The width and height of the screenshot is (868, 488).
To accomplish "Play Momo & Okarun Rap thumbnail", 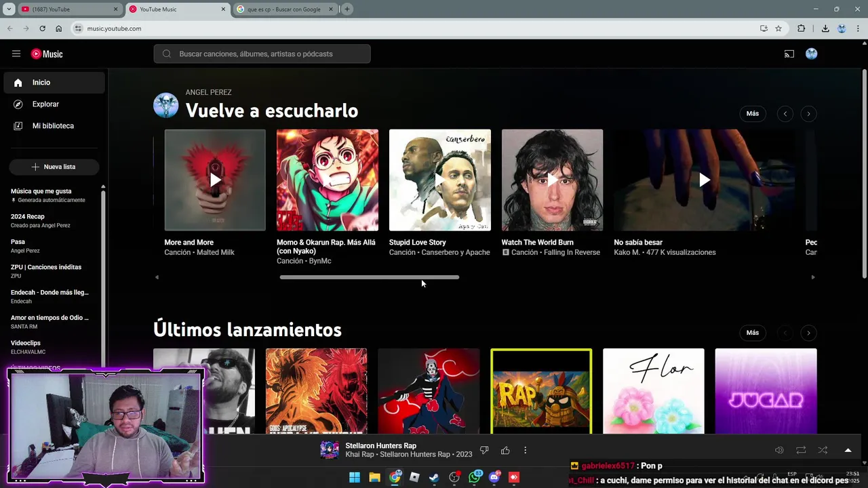I will 328,180.
